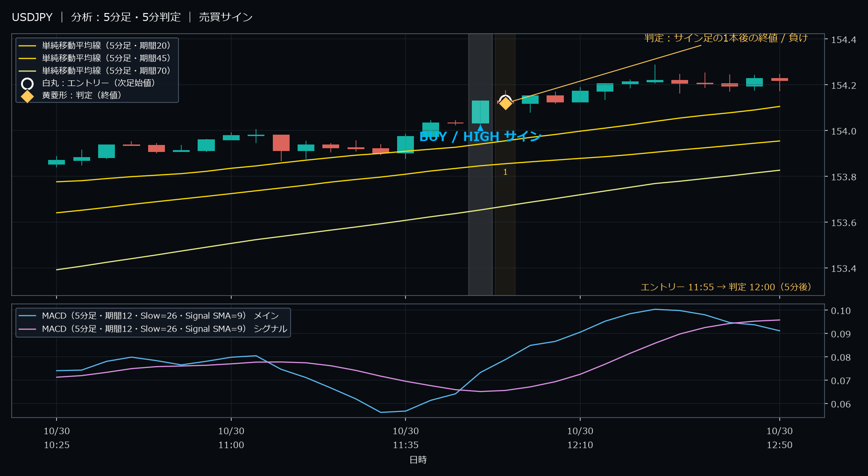Click the 判定：サイン足の1本後の終値 / 負け annotation

(x=726, y=38)
